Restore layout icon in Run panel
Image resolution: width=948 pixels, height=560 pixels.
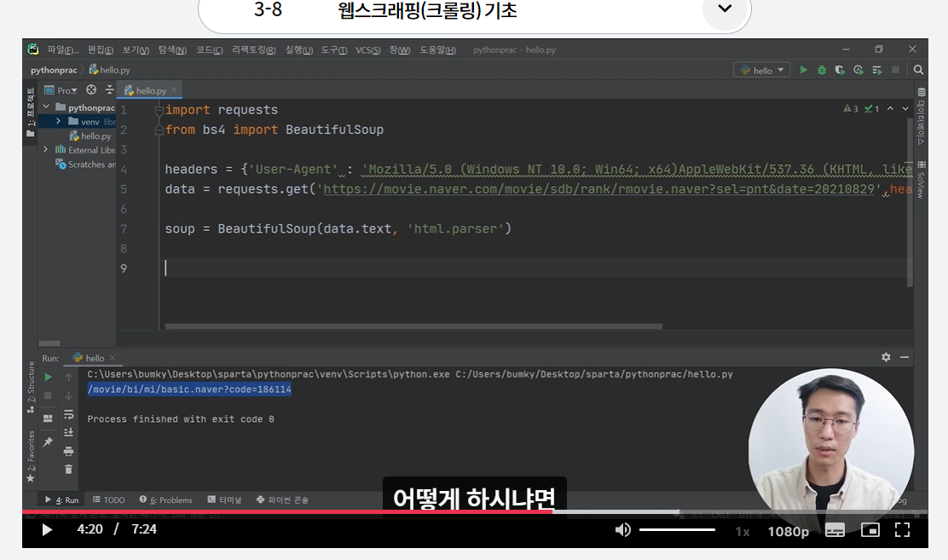click(x=49, y=419)
